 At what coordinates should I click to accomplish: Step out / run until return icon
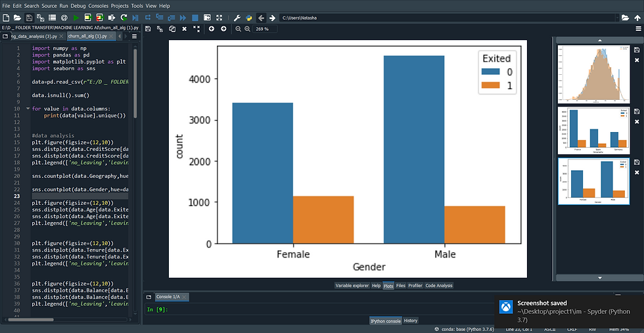[x=172, y=18]
